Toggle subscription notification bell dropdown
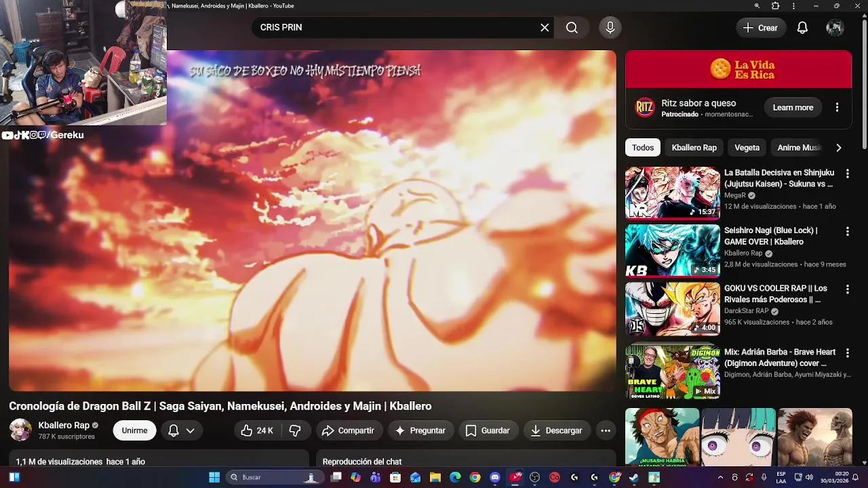The width and height of the screenshot is (868, 488). coord(181,430)
